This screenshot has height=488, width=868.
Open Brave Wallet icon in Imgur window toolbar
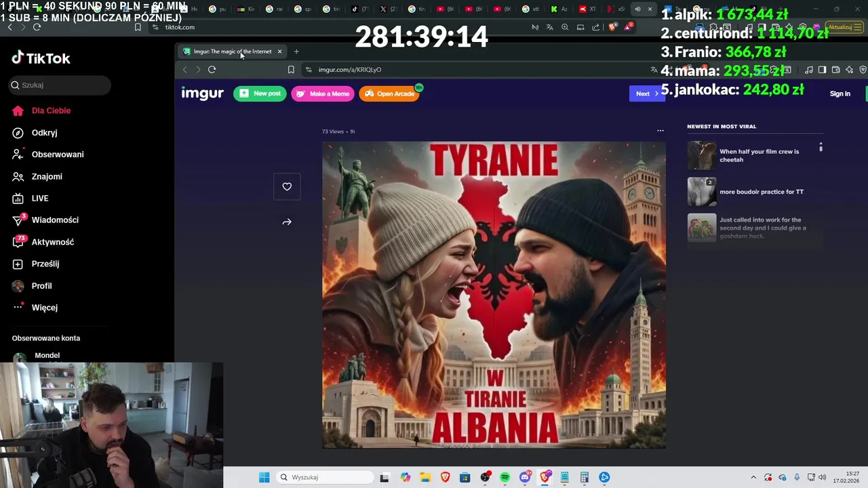click(x=835, y=69)
